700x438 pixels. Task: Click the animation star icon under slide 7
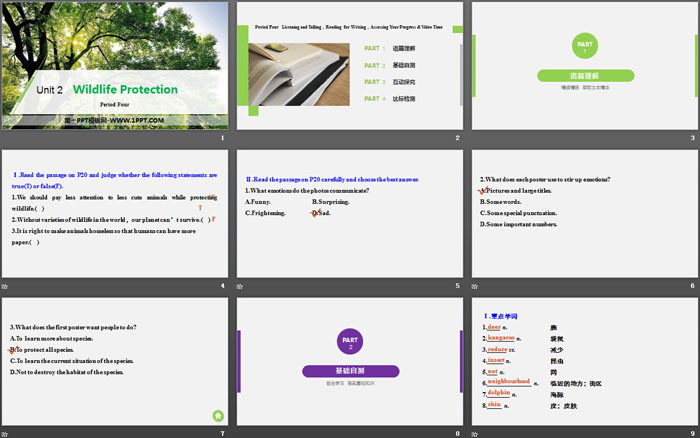pos(5,434)
